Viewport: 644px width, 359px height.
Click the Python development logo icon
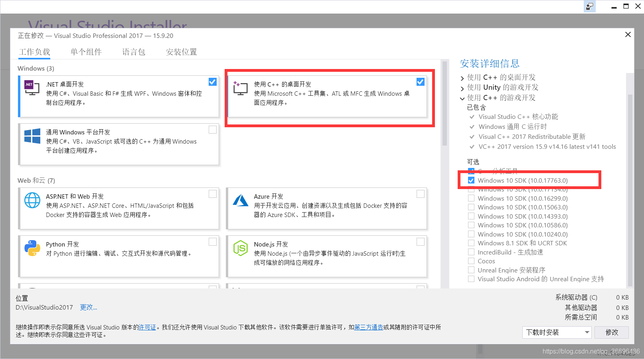tap(32, 248)
